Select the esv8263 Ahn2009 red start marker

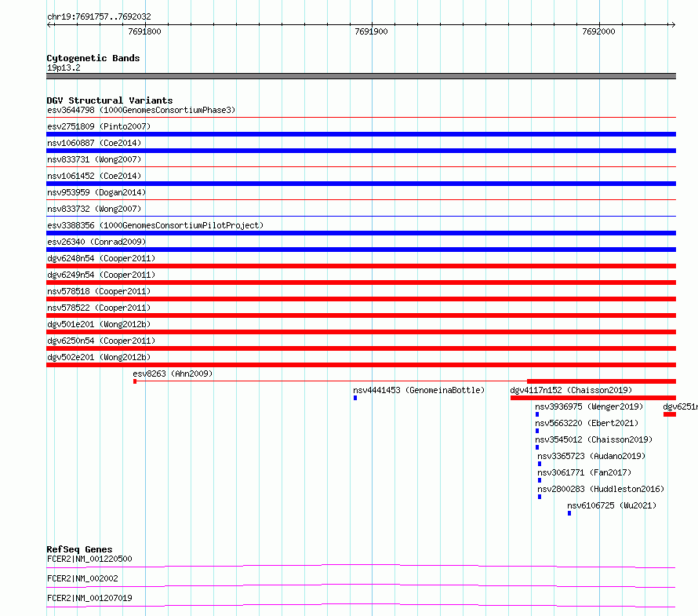pos(135,381)
